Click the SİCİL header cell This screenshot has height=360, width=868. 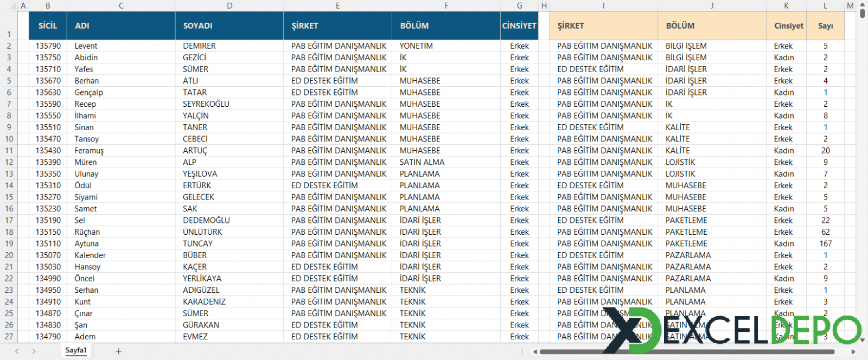point(48,25)
